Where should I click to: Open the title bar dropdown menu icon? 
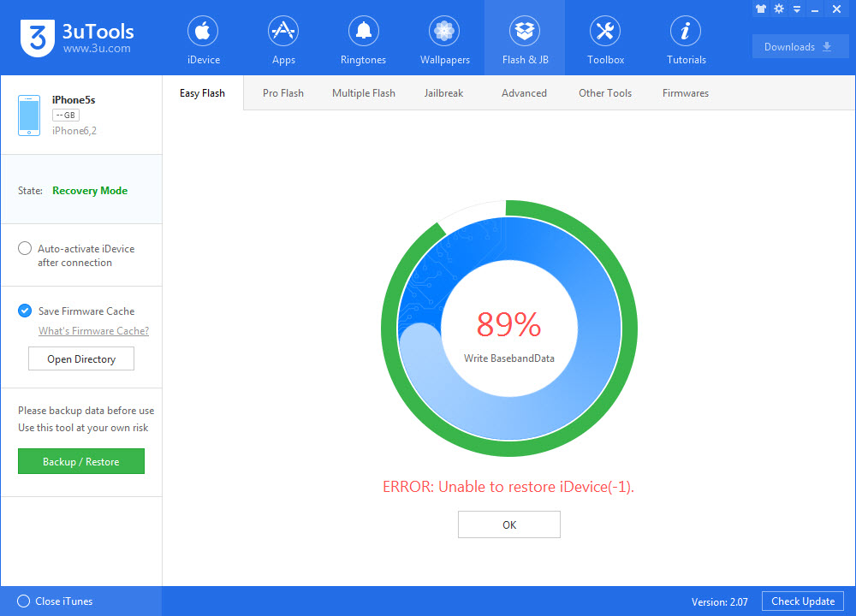tap(797, 9)
